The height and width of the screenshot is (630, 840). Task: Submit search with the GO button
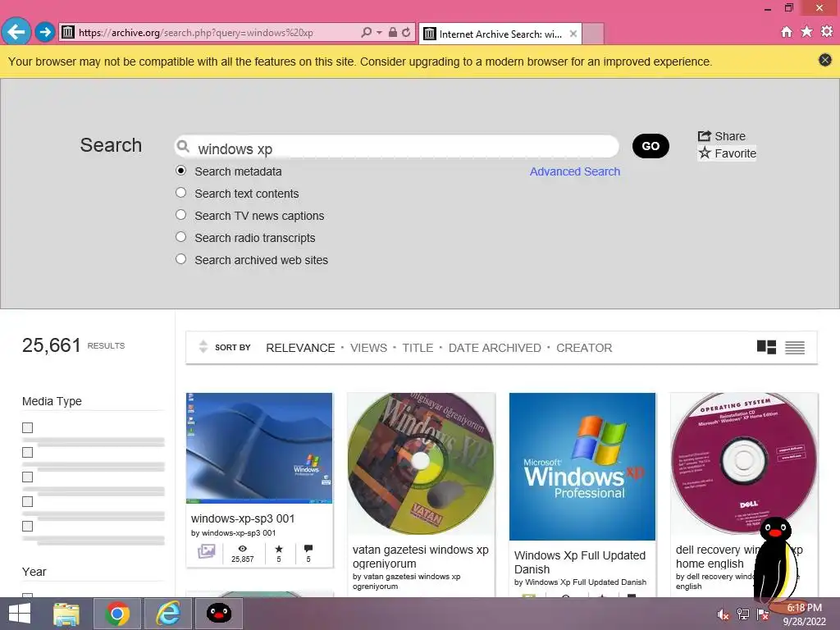click(651, 146)
